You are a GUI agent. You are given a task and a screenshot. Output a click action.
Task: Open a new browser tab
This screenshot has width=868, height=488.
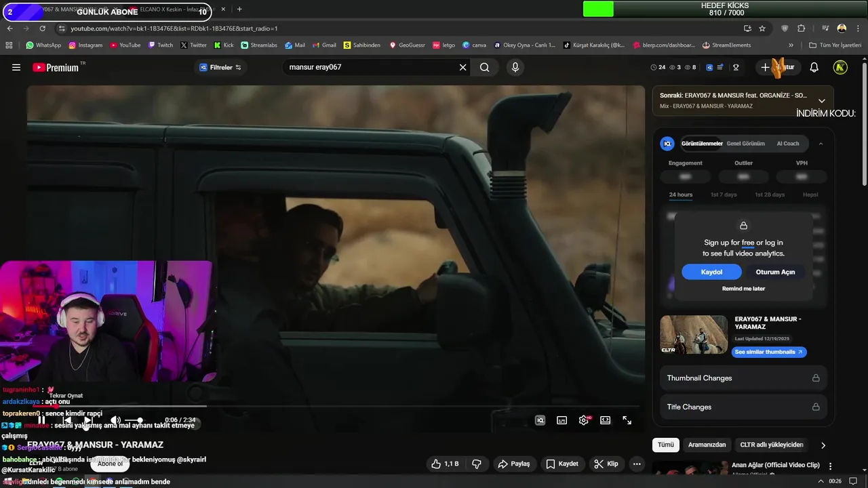pos(239,9)
